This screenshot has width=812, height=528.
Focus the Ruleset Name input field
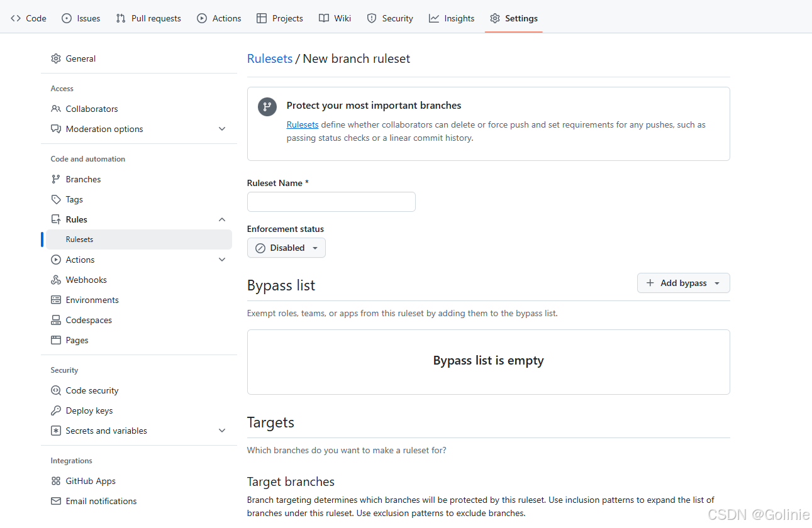click(x=331, y=202)
